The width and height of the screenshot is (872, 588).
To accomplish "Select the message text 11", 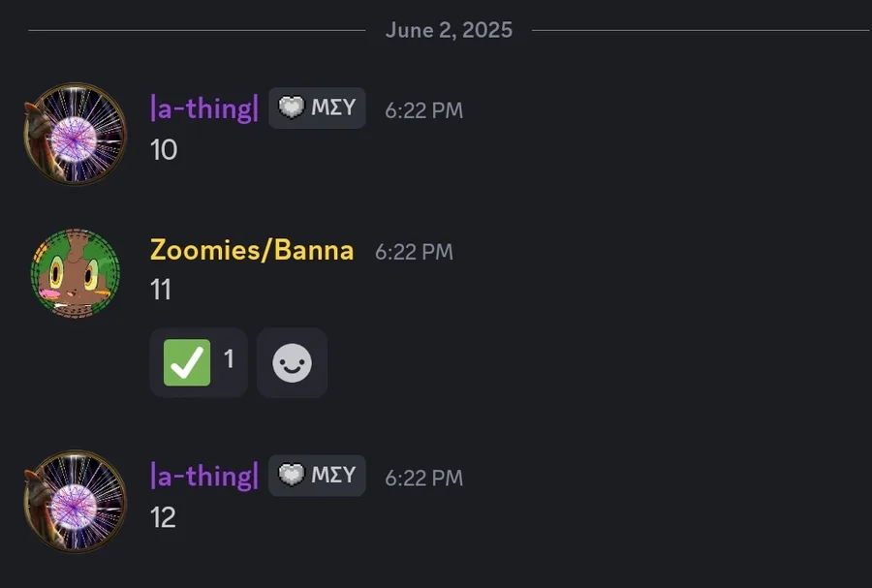I will pos(161,290).
